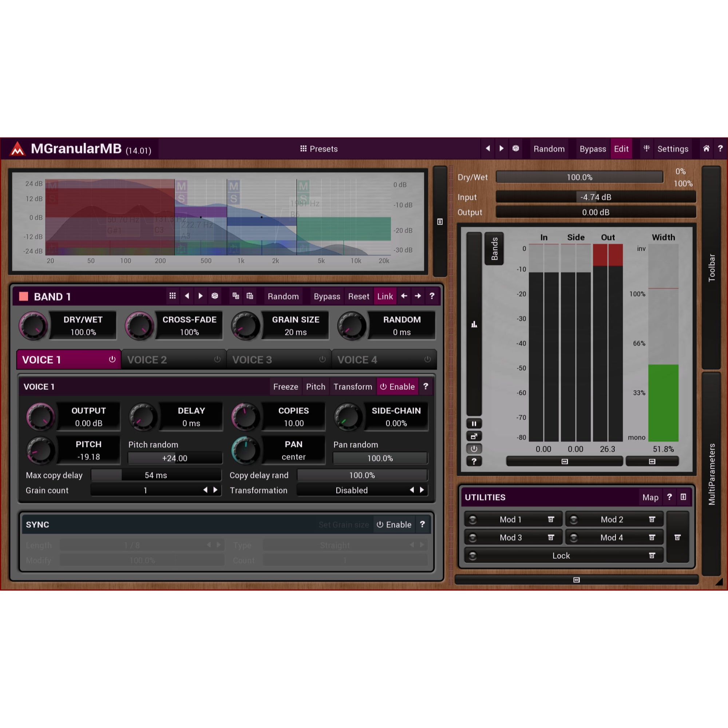
Task: Expand the Utilities panel collapse icon
Action: 683,497
